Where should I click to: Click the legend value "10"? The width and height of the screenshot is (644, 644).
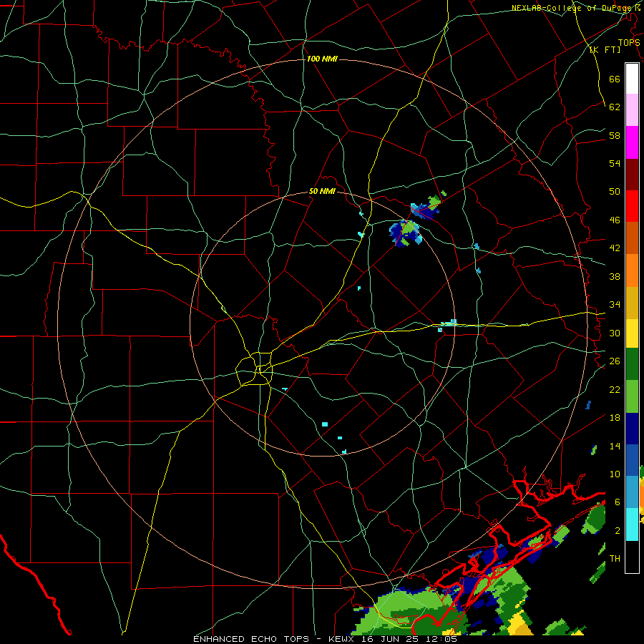(615, 474)
